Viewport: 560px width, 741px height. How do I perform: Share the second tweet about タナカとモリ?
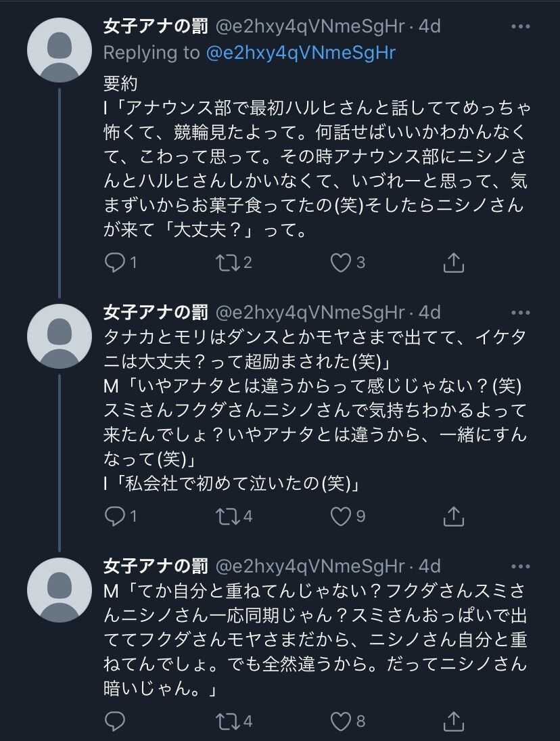pos(454,517)
